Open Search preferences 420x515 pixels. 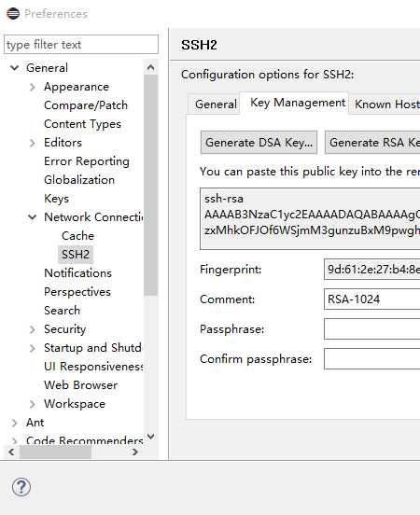coord(63,311)
